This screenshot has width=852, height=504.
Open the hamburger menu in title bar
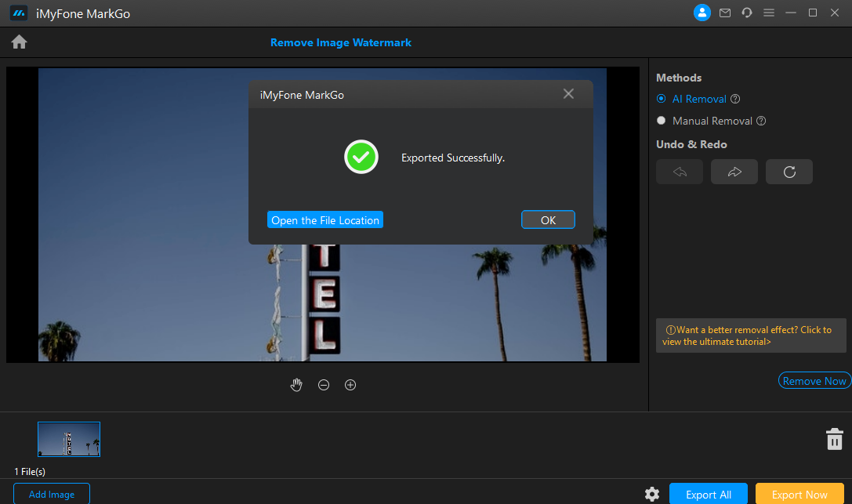(x=769, y=13)
